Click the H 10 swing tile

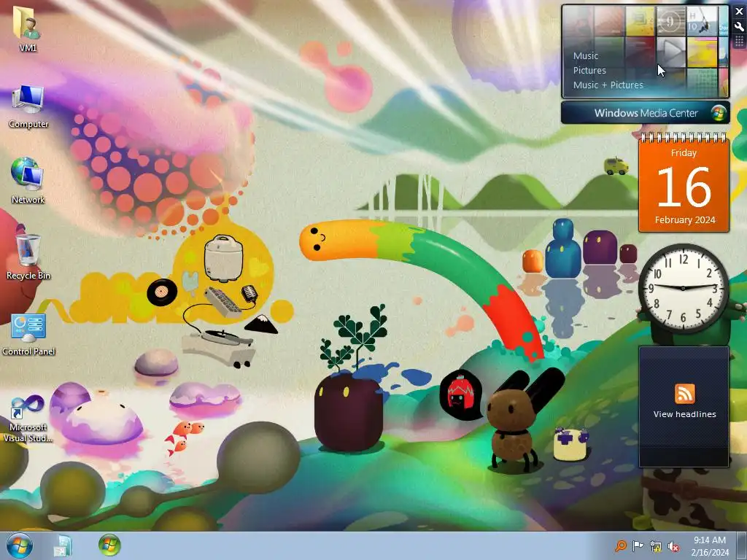tap(702, 21)
